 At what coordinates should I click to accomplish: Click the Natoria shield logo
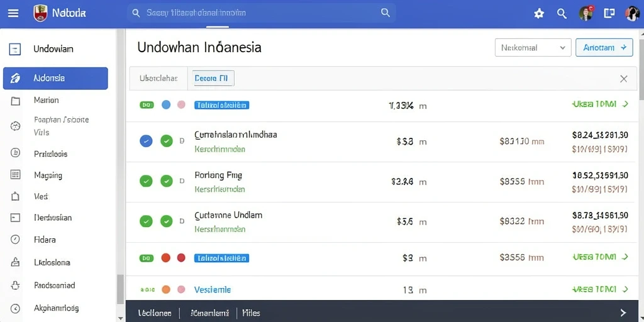click(x=40, y=13)
